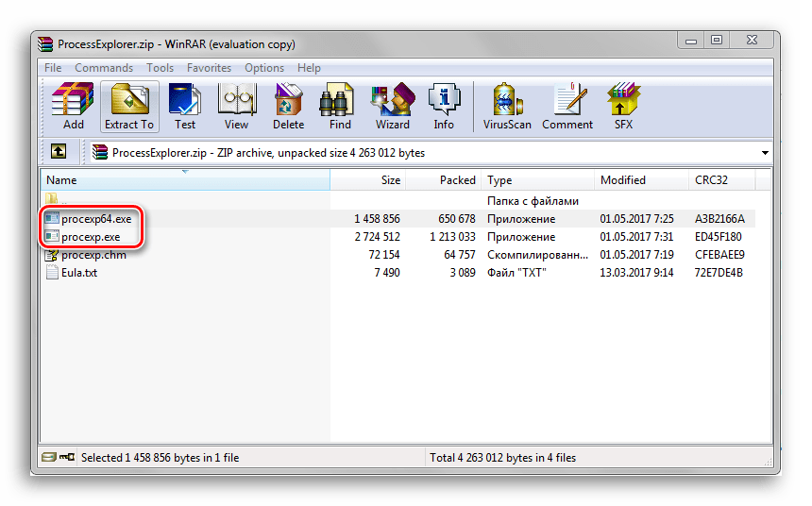Sort by Type column header
This screenshot has width=812, height=506.
[537, 180]
